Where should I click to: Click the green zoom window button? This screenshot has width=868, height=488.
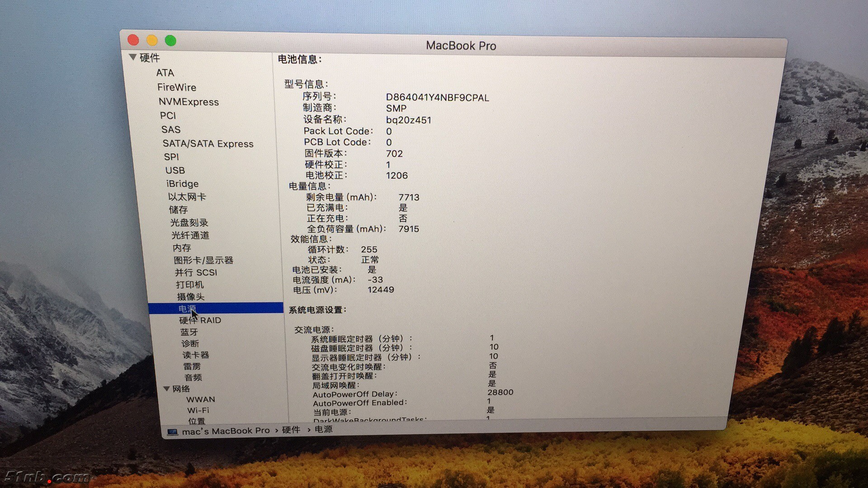tap(170, 41)
